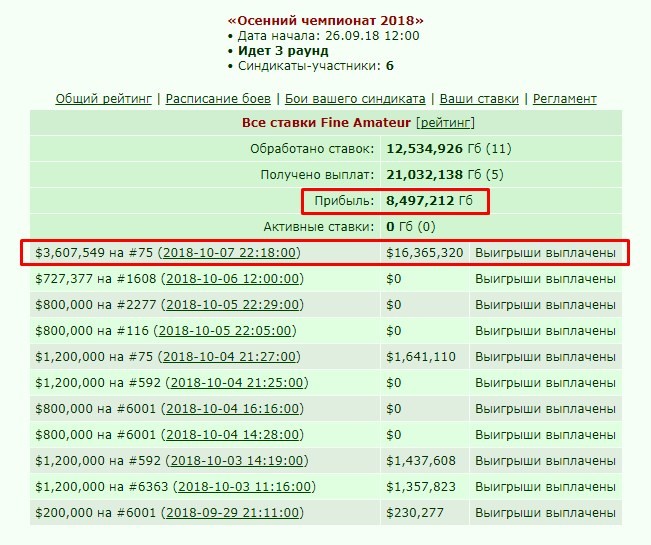
Task: Click the Получено выплат label
Action: 317,175
